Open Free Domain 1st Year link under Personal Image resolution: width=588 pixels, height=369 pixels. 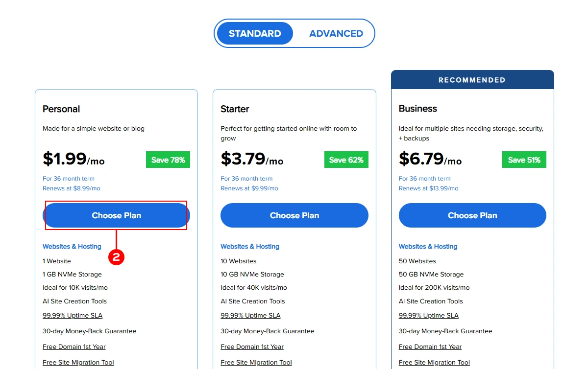pos(74,346)
